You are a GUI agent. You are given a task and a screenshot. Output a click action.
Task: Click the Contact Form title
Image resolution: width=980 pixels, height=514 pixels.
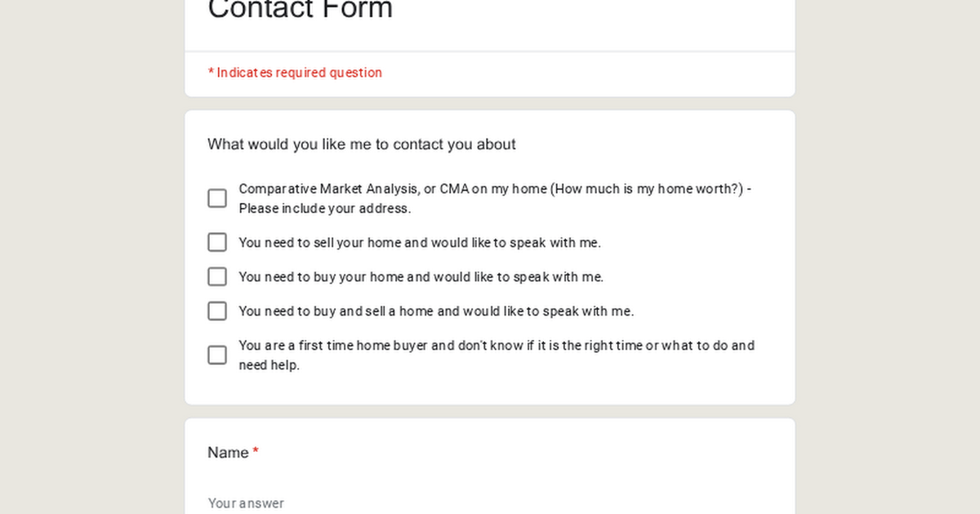[x=300, y=11]
